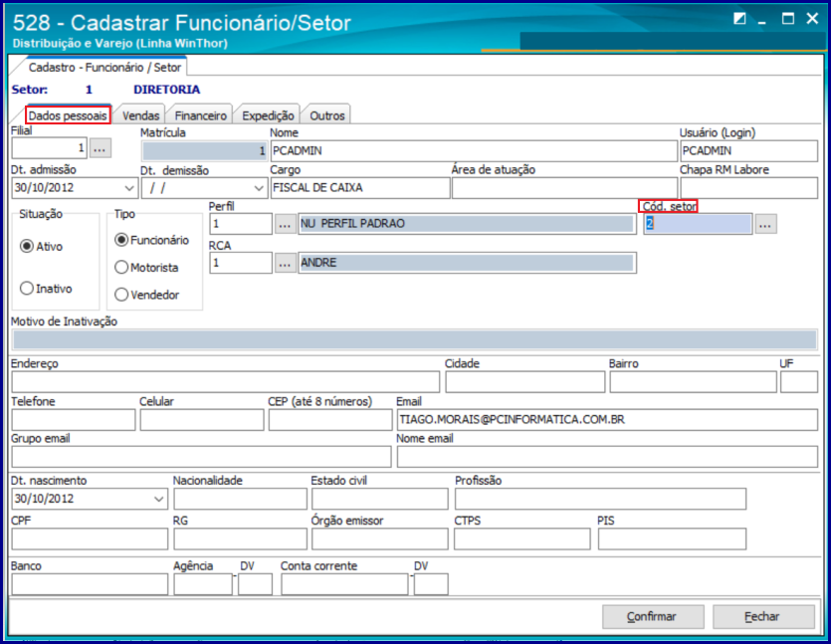Click the Nacionalidade input field
This screenshot has width=831, height=644.
240,499
